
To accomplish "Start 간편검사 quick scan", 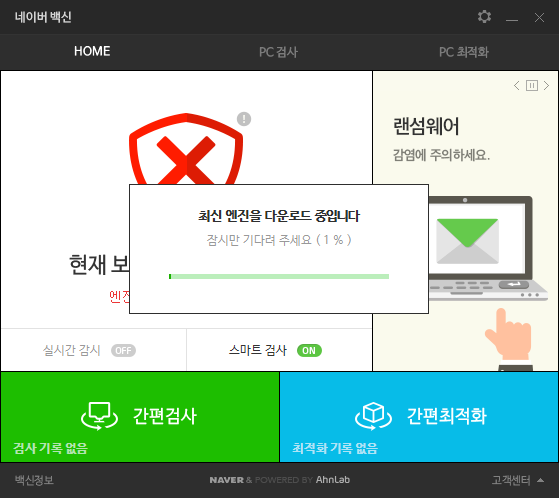I will click(x=140, y=417).
